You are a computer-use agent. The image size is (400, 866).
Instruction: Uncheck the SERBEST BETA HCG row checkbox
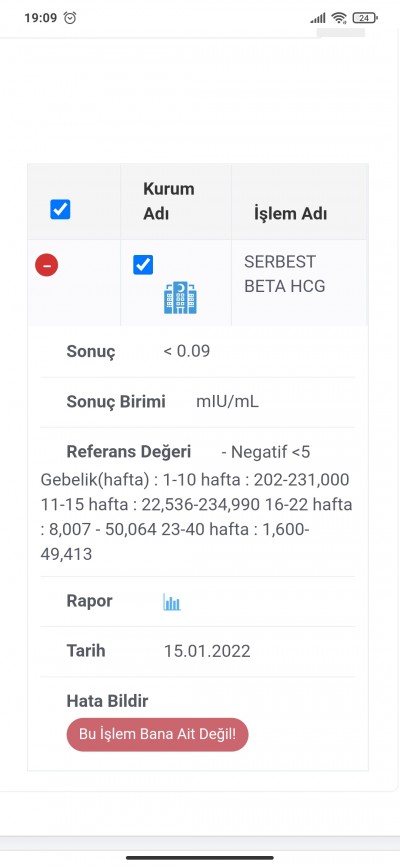(x=143, y=265)
